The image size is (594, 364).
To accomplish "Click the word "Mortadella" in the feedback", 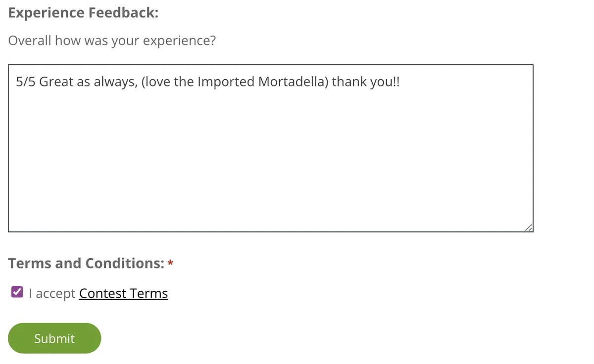I will (x=292, y=82).
